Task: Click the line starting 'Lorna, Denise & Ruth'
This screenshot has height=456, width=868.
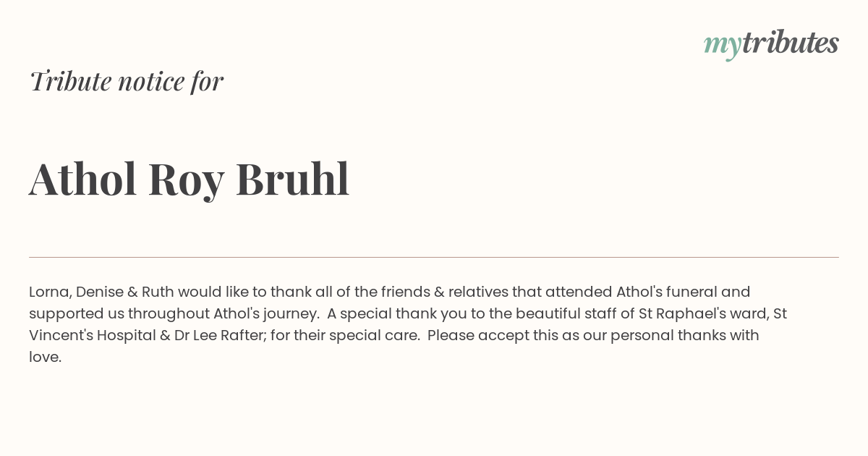Action: (x=390, y=292)
